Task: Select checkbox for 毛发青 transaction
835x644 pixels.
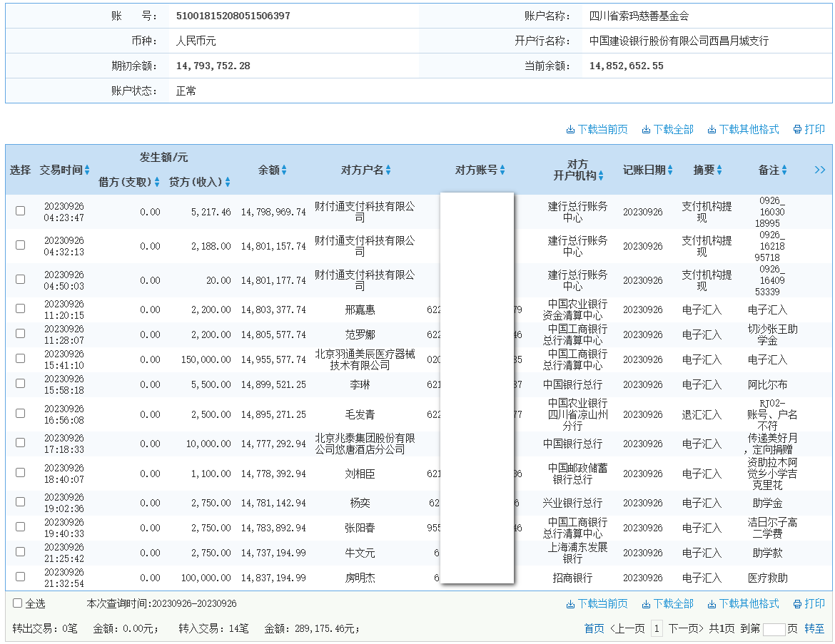Action: click(20, 413)
